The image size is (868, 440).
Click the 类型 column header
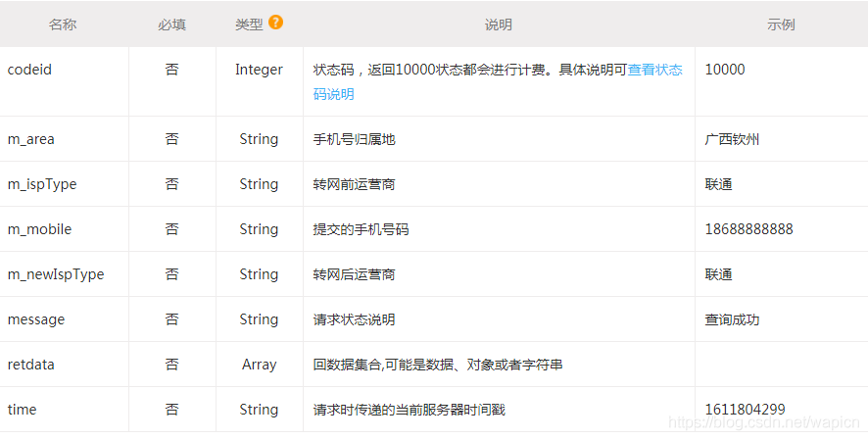(x=249, y=24)
